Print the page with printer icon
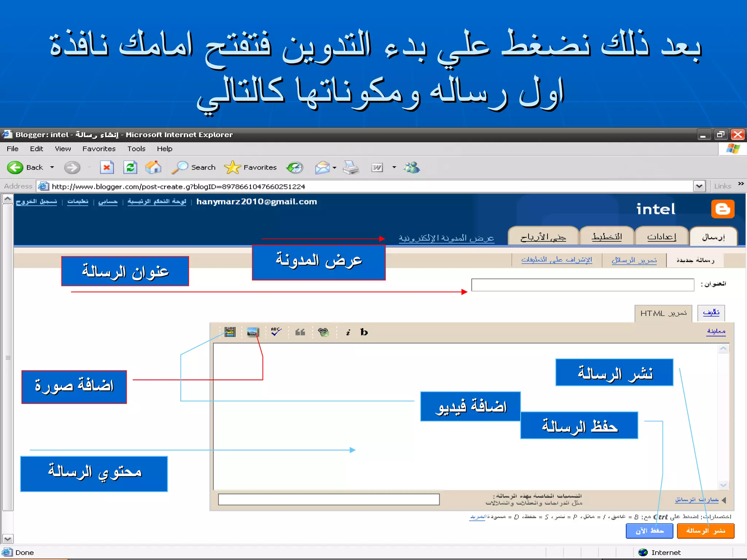This screenshot has height=560, width=747. 351,168
